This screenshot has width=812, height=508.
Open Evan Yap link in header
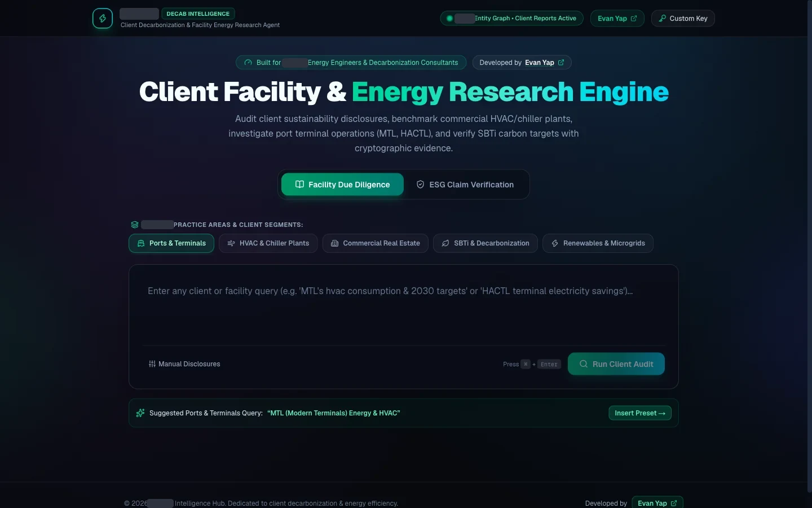tap(617, 19)
